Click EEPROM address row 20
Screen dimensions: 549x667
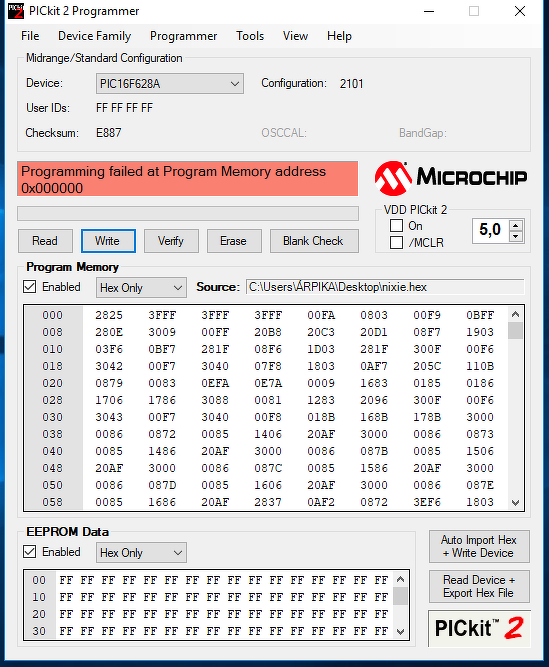[x=39, y=614]
